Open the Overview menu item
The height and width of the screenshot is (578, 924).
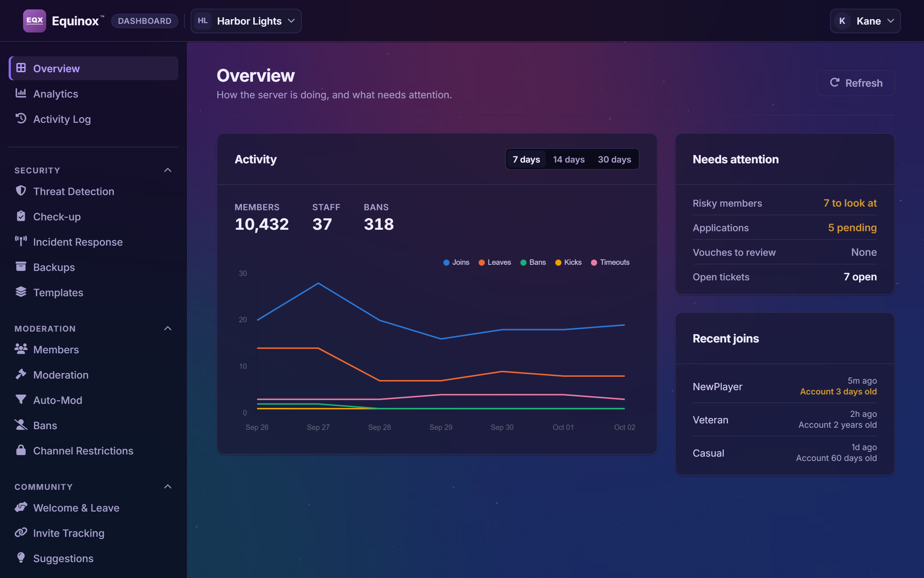tap(93, 68)
